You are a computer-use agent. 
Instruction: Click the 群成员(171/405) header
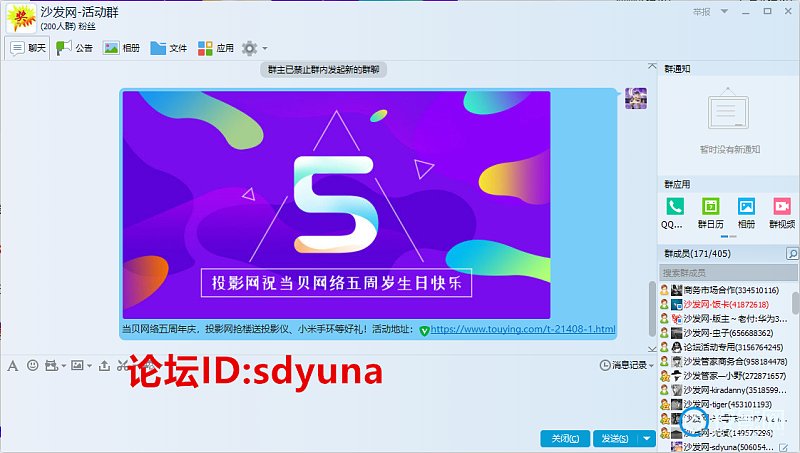point(697,254)
